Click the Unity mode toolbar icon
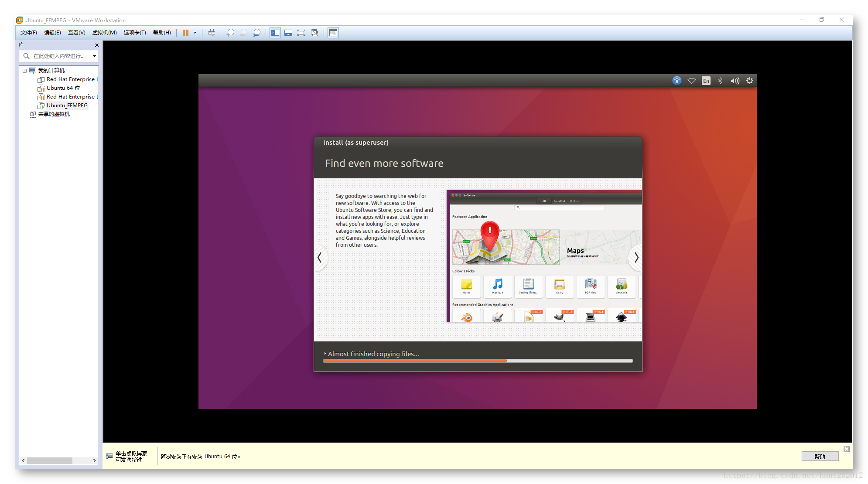This screenshot has width=868, height=484. click(x=314, y=33)
